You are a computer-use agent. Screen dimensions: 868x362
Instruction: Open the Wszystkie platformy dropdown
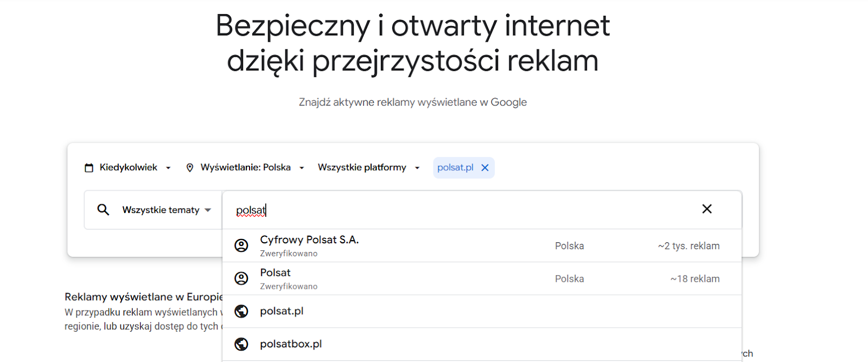tap(368, 168)
